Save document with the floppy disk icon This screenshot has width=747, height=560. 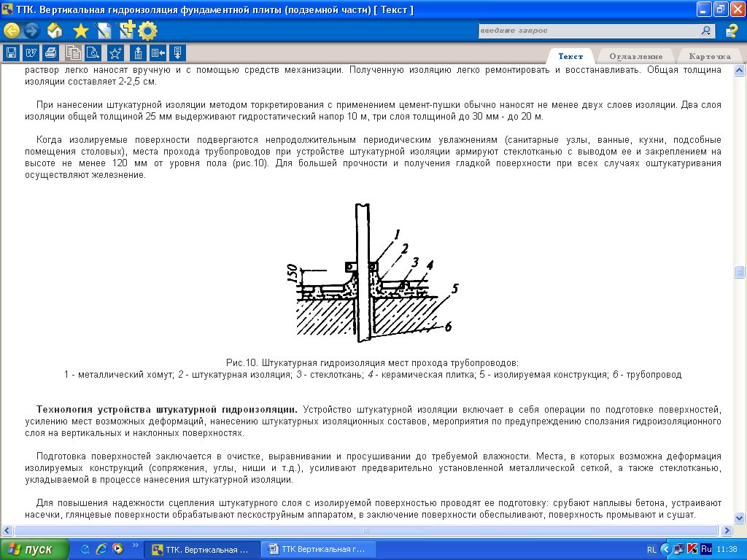click(11, 52)
